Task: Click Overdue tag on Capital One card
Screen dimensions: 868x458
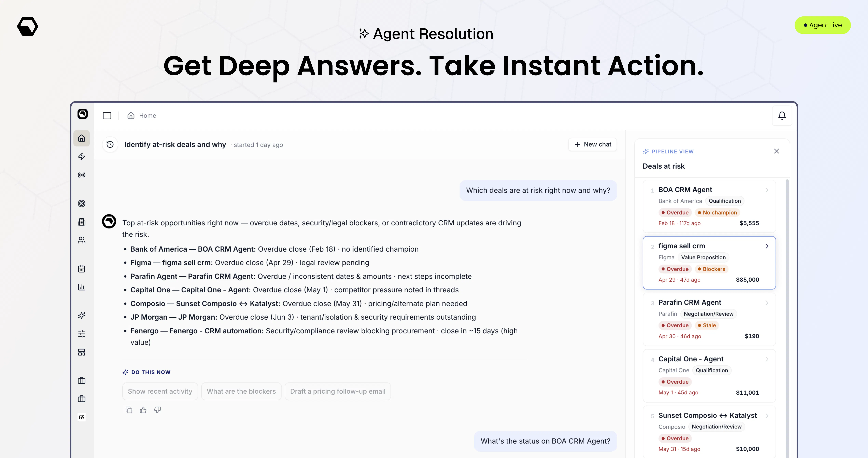Action: pos(675,382)
